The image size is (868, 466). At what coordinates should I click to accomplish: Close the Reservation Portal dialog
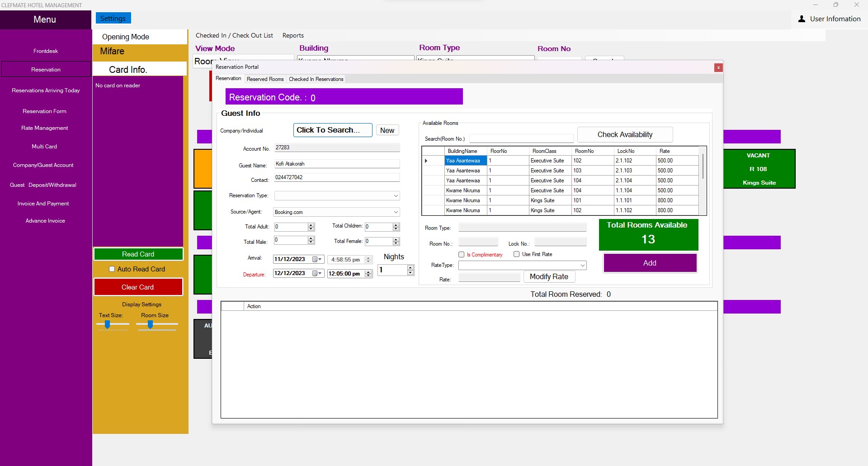[718, 67]
